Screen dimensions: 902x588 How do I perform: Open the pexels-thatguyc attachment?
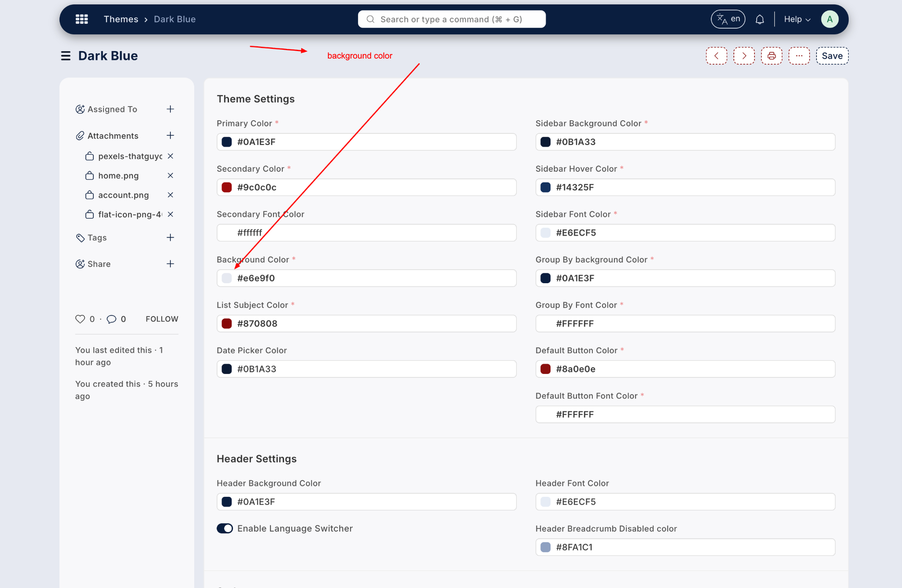click(x=130, y=156)
